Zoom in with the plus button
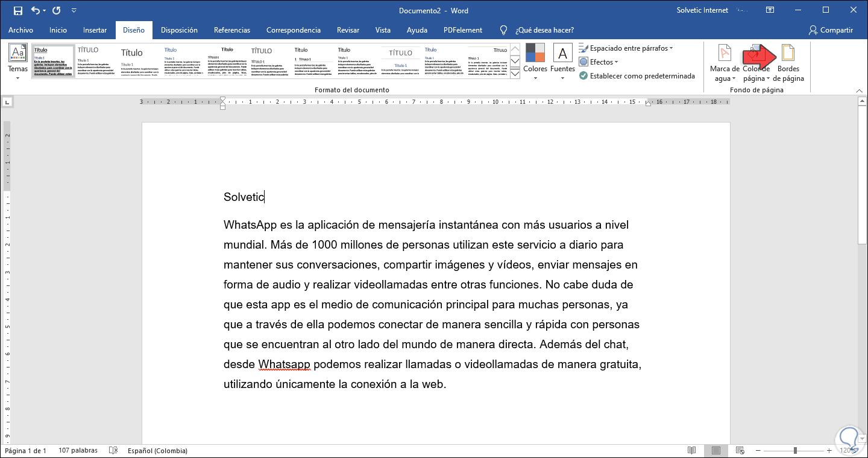Screen dimensions: 868x458 [x=829, y=451]
